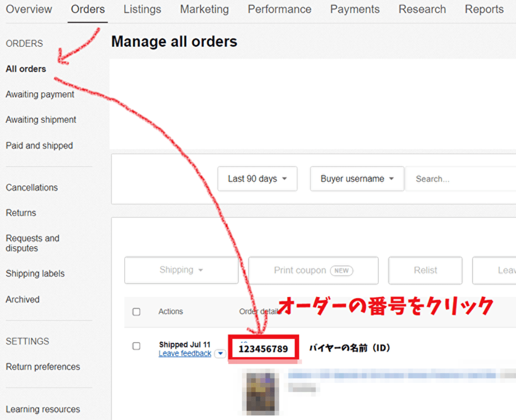This screenshot has width=516, height=420.
Task: Open the Shipping bulk action dropdown
Action: (181, 270)
